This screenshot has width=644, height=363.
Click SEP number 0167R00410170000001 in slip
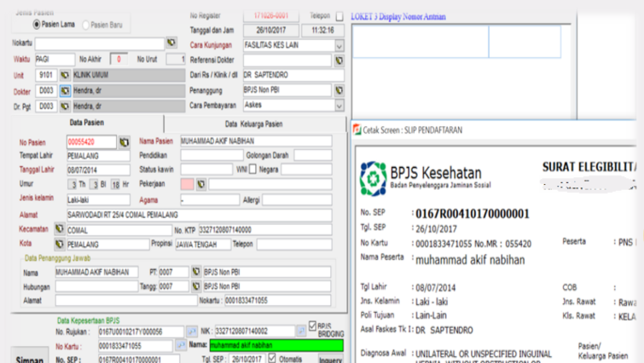[473, 214]
